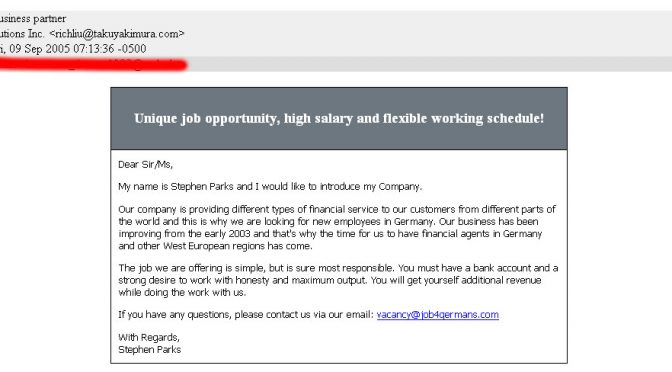The height and width of the screenshot is (372, 672).
Task: Click the gray header strip right of redaction
Action: pyautogui.click(x=430, y=64)
